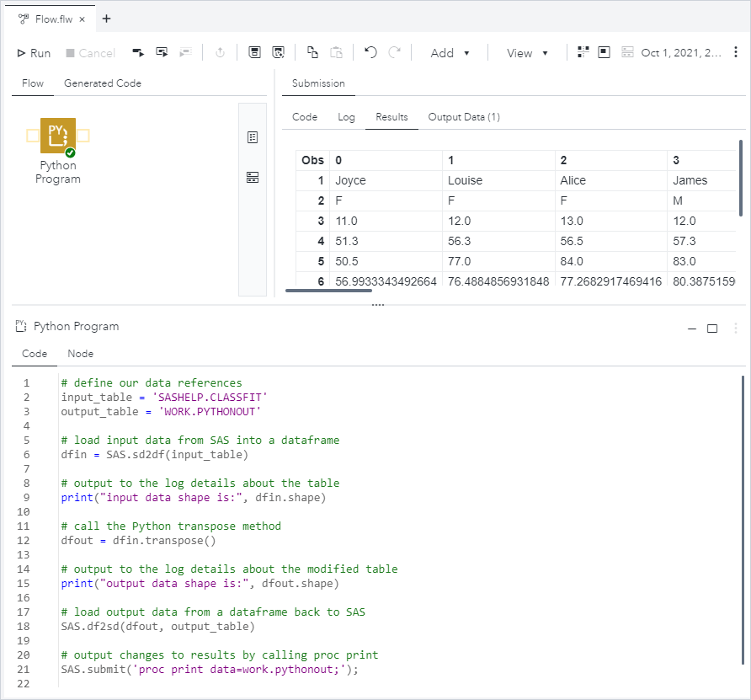Click the Copy icon in the toolbar
This screenshot has width=751, height=700.
(313, 52)
